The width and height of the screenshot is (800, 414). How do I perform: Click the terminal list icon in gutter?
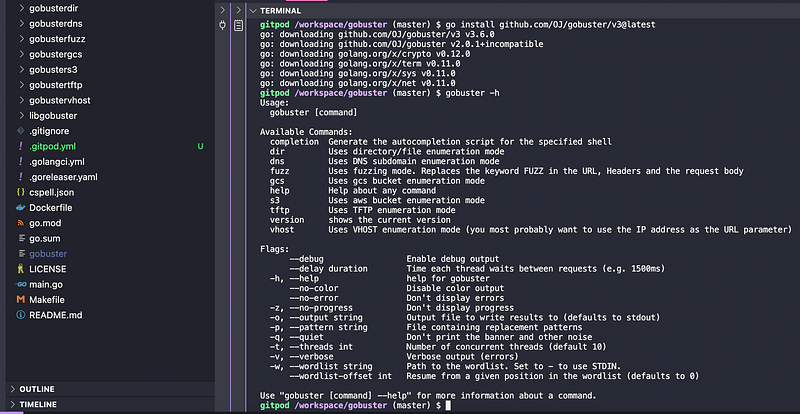(238, 25)
